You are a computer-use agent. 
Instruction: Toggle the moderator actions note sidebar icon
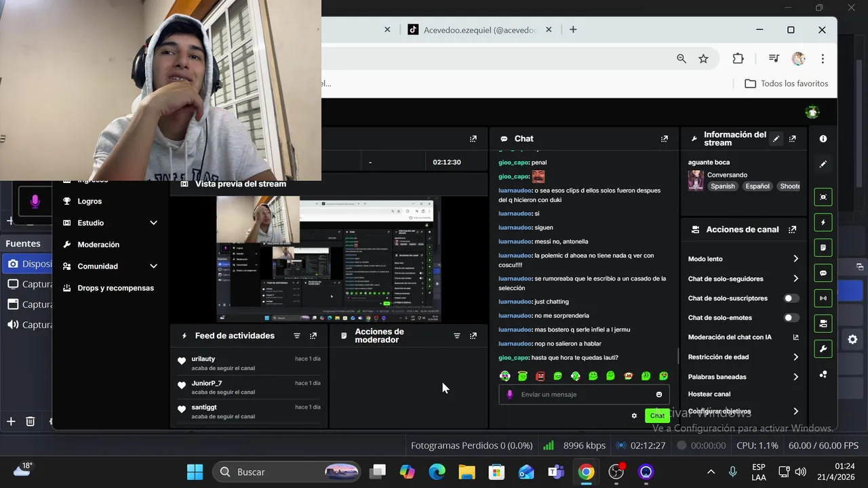tap(823, 247)
